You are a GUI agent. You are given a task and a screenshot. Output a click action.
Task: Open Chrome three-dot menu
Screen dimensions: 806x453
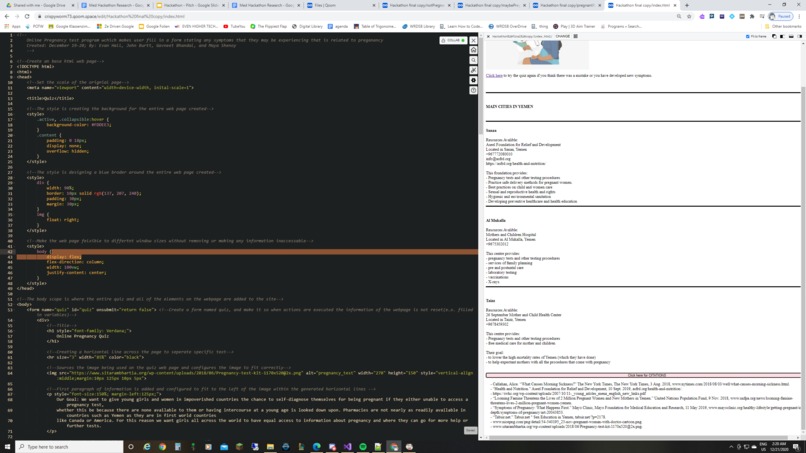click(799, 16)
